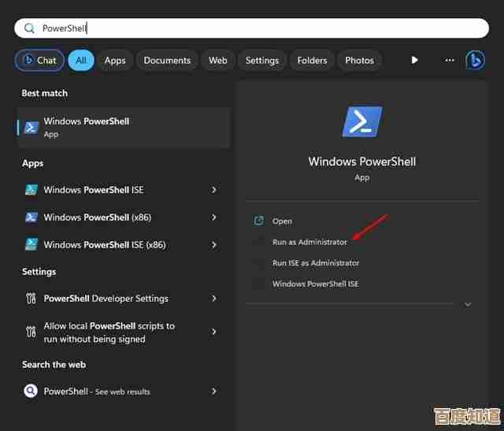Image resolution: width=504 pixels, height=431 pixels.
Task: Switch to Photos filter
Action: (x=359, y=60)
